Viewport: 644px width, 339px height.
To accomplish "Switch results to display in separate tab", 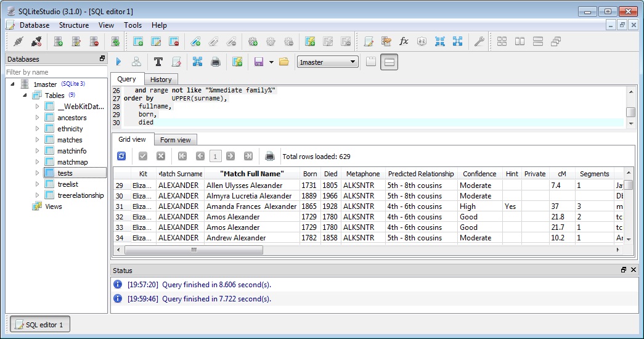I will coord(371,62).
